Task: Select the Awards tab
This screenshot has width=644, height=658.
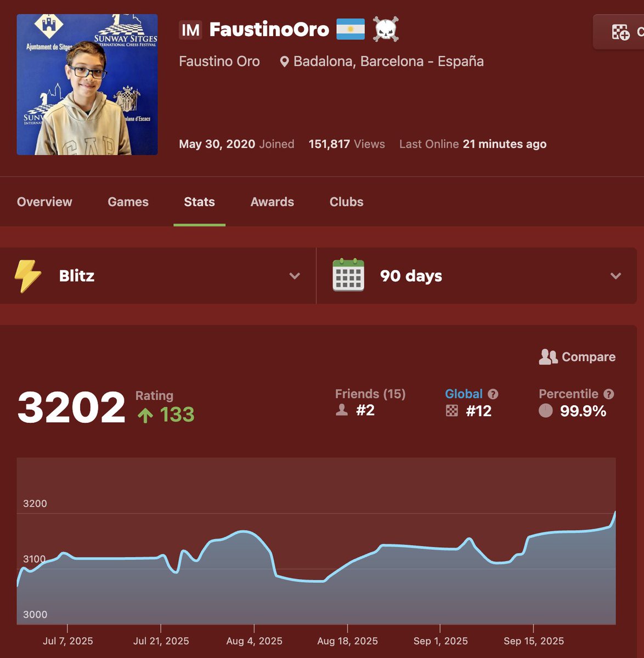Action: (272, 202)
